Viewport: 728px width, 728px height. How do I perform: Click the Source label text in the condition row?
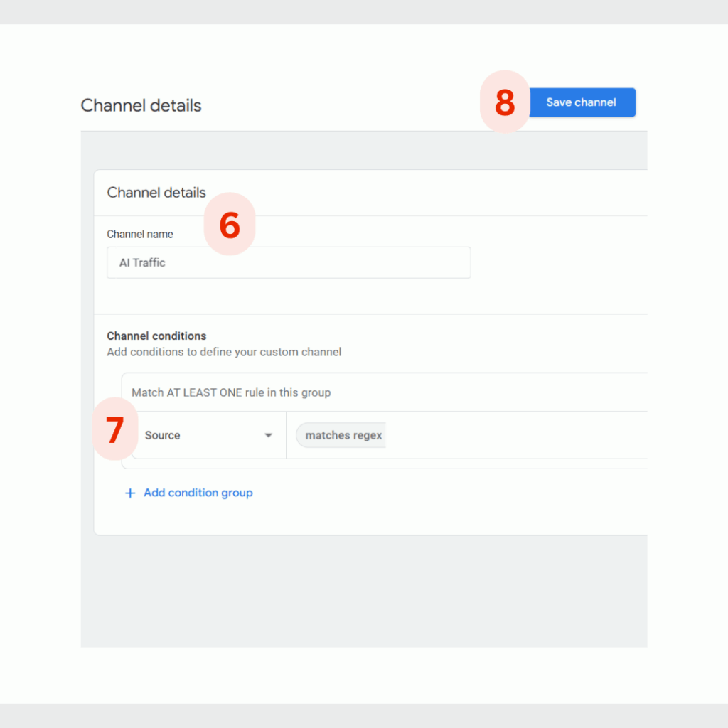click(163, 435)
